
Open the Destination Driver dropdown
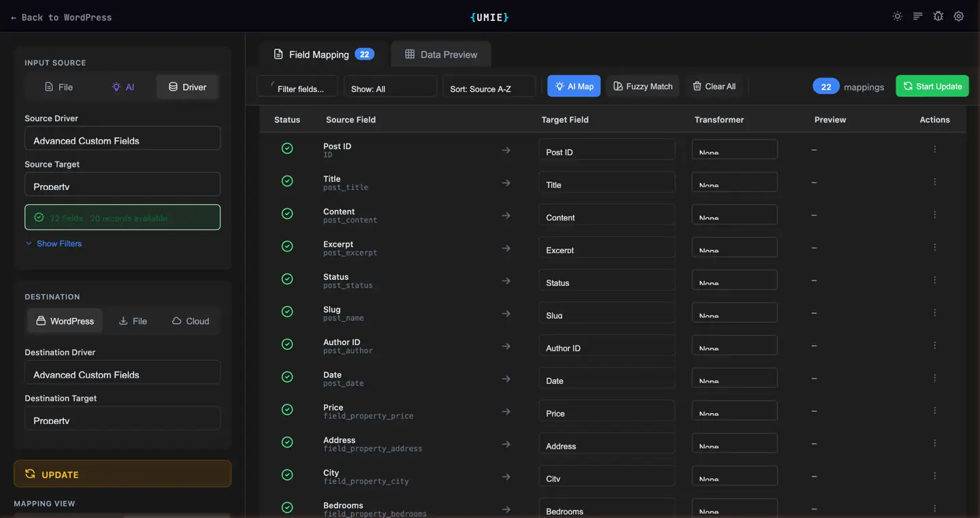point(122,372)
